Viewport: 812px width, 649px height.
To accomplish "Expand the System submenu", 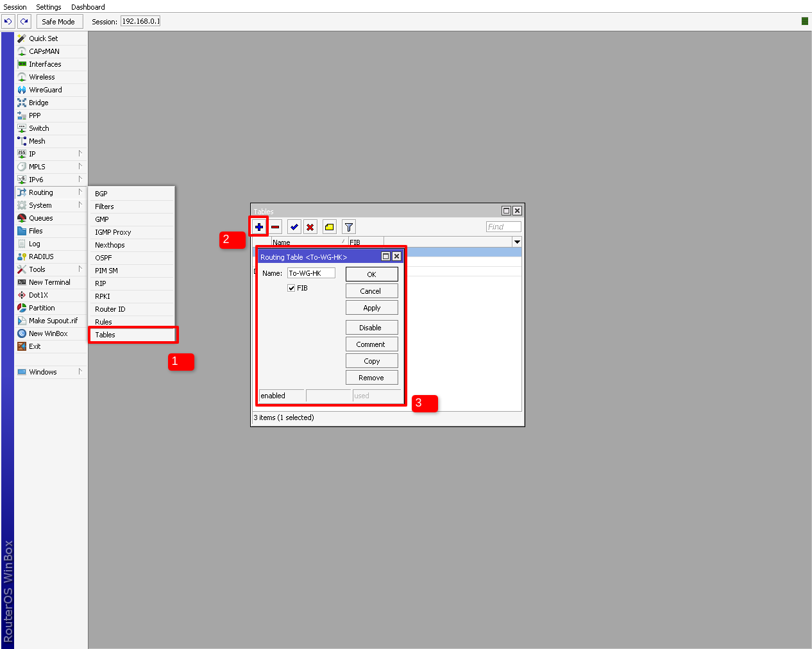I will pos(50,205).
